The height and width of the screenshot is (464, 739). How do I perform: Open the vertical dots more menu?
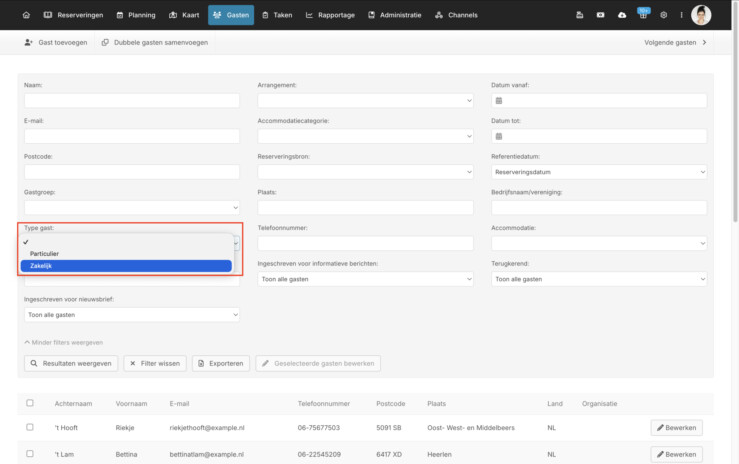[682, 15]
